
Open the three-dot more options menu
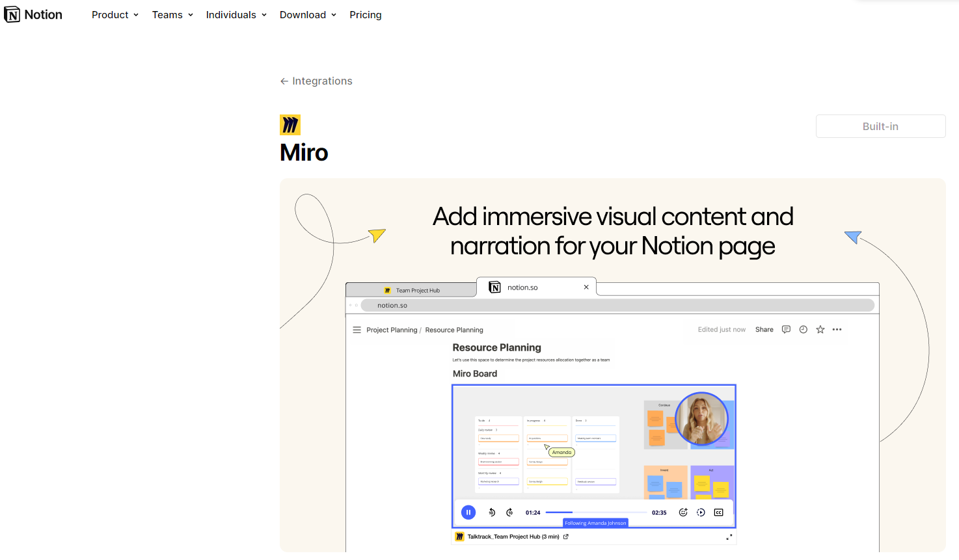click(x=837, y=330)
